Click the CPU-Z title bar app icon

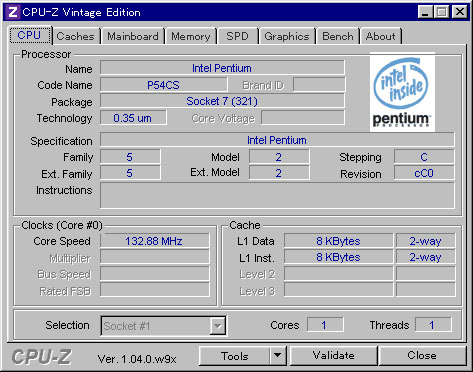click(x=13, y=12)
